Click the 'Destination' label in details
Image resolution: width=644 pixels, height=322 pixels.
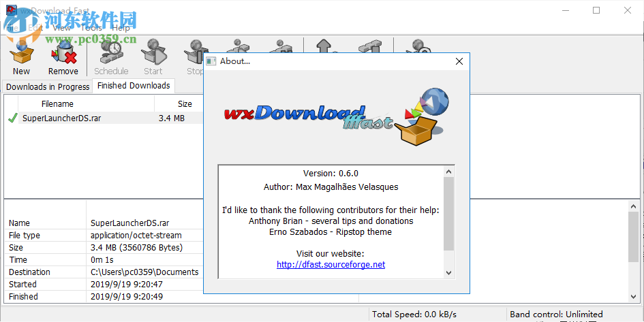29,272
